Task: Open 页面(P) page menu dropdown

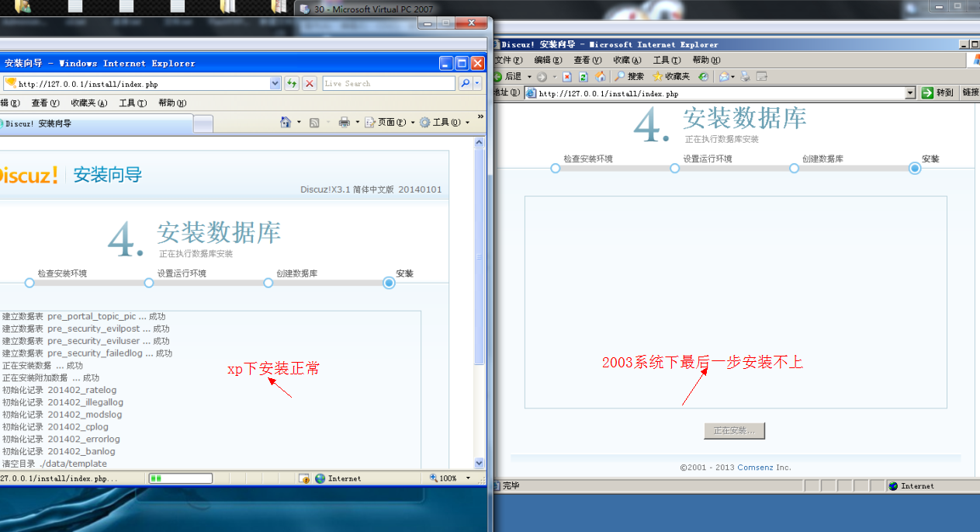Action: 390,122
